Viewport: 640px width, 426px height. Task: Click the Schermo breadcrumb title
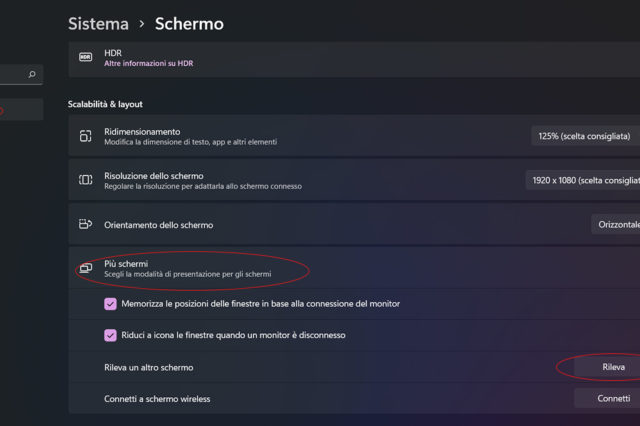189,23
